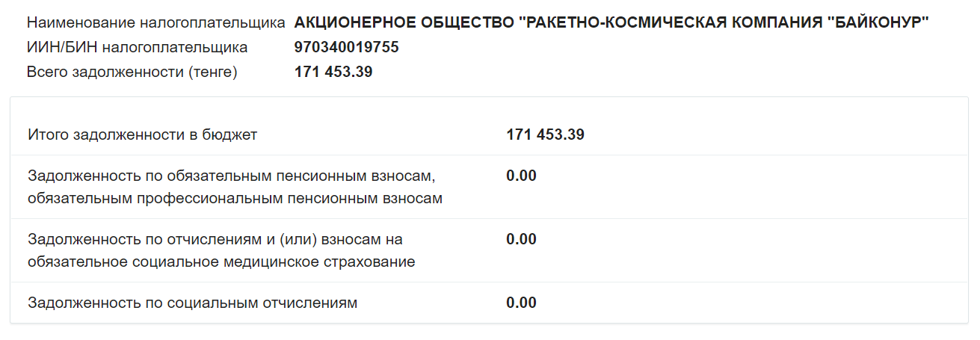This screenshot has height=340, width=980.
Task: Select the 0.00 value for medical insurance debt
Action: 521,240
